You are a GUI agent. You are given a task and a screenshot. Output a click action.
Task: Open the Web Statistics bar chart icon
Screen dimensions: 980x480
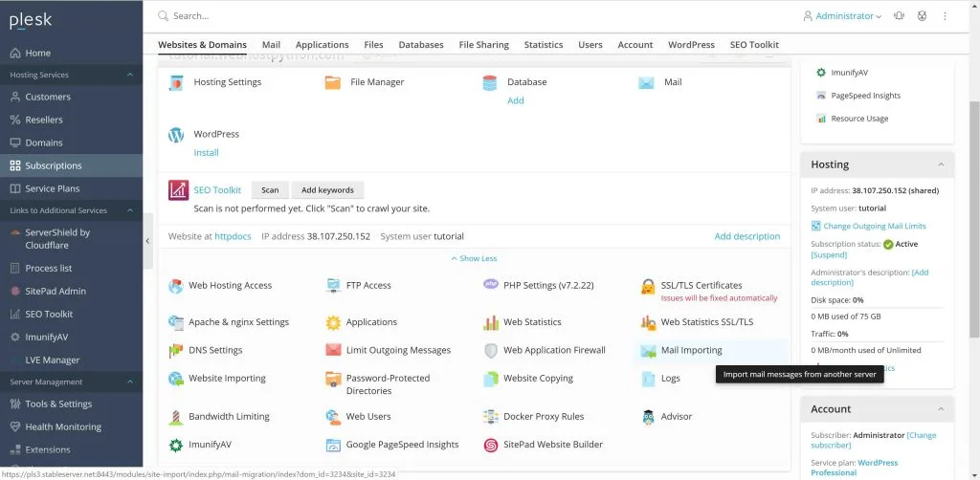(x=491, y=322)
